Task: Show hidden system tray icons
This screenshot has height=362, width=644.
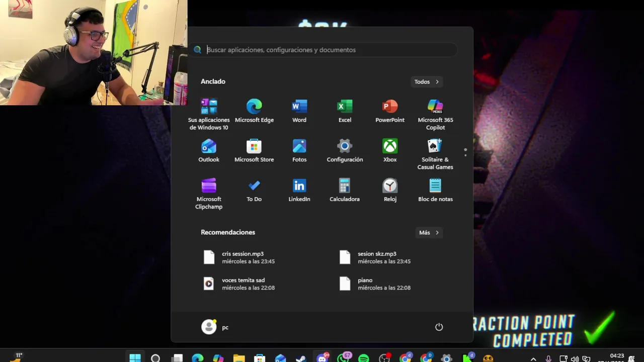Action: click(533, 358)
